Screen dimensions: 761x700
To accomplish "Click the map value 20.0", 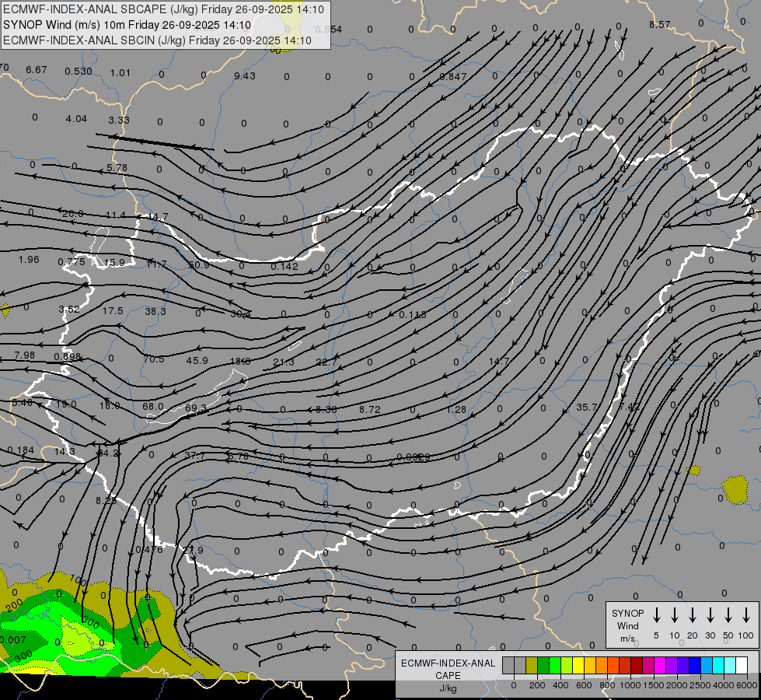I will 72,214.
